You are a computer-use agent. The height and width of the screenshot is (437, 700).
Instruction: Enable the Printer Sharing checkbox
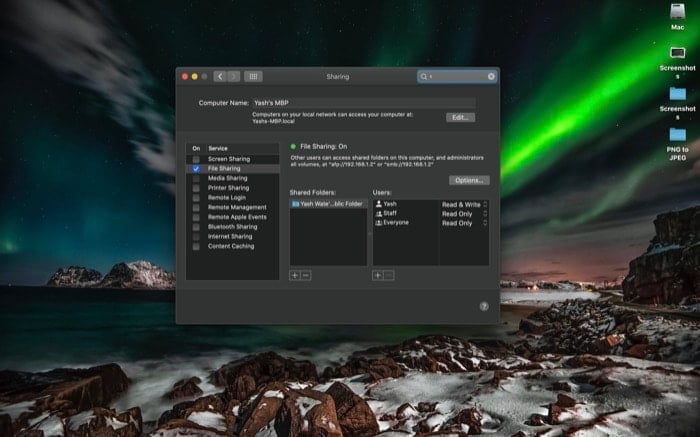pos(196,188)
